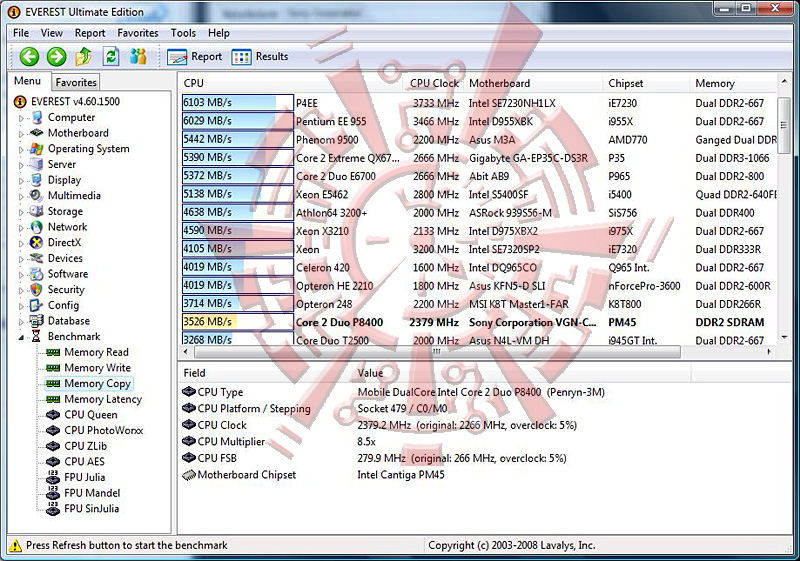Select the Software tree item
Screen dimensions: 800x561
click(x=68, y=274)
